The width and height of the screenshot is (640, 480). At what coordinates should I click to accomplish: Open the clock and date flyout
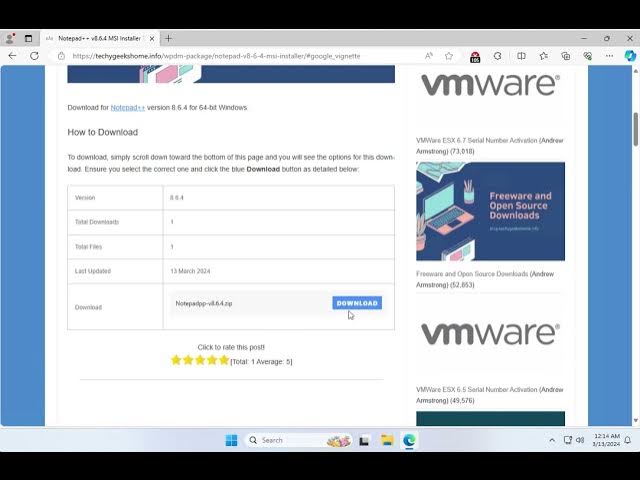pos(606,440)
